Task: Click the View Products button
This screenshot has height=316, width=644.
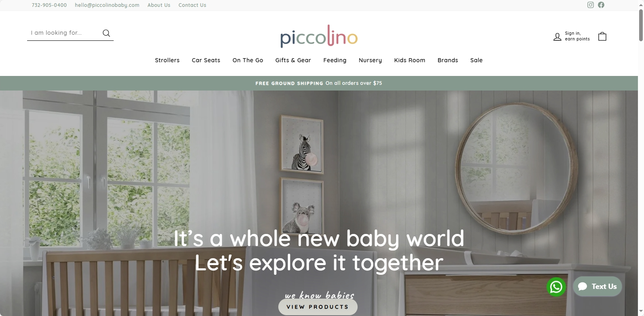Action: click(x=318, y=307)
